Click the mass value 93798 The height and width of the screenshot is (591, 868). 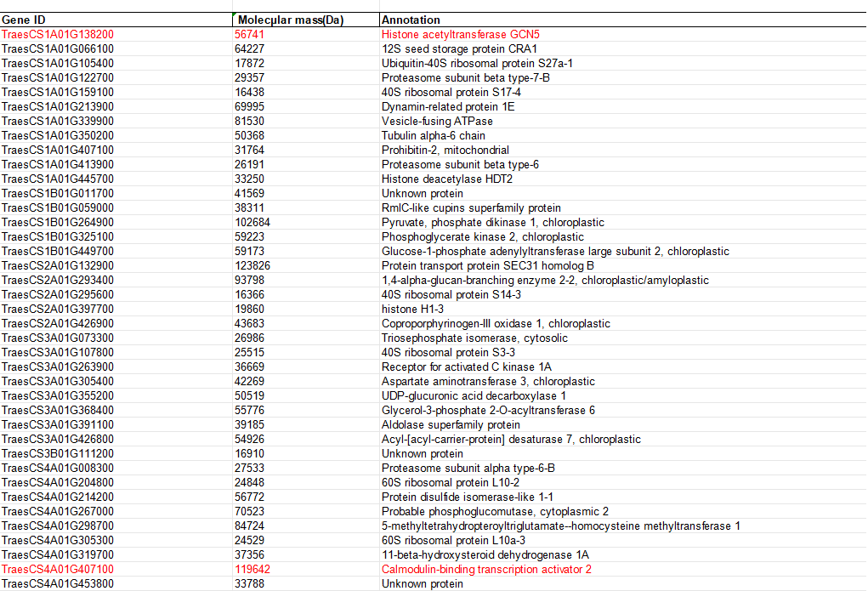pyautogui.click(x=250, y=281)
